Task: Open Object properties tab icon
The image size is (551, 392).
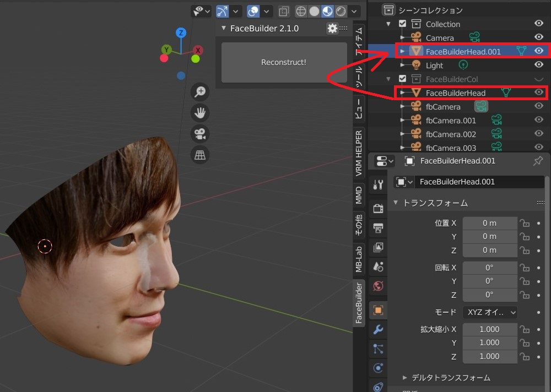Action: click(x=378, y=310)
